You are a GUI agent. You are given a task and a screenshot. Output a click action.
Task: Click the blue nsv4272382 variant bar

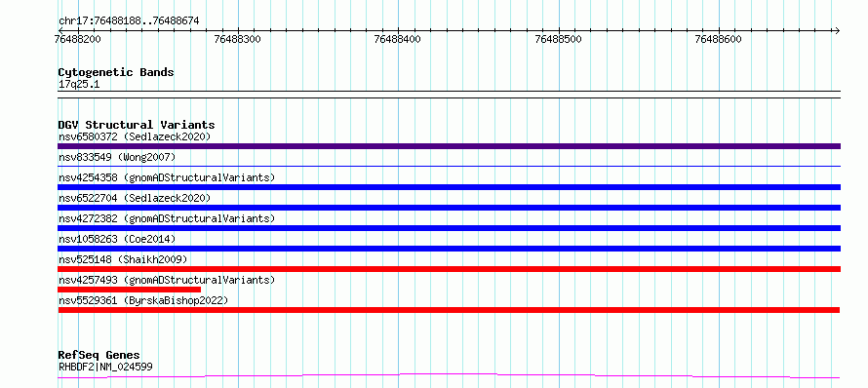(449, 228)
